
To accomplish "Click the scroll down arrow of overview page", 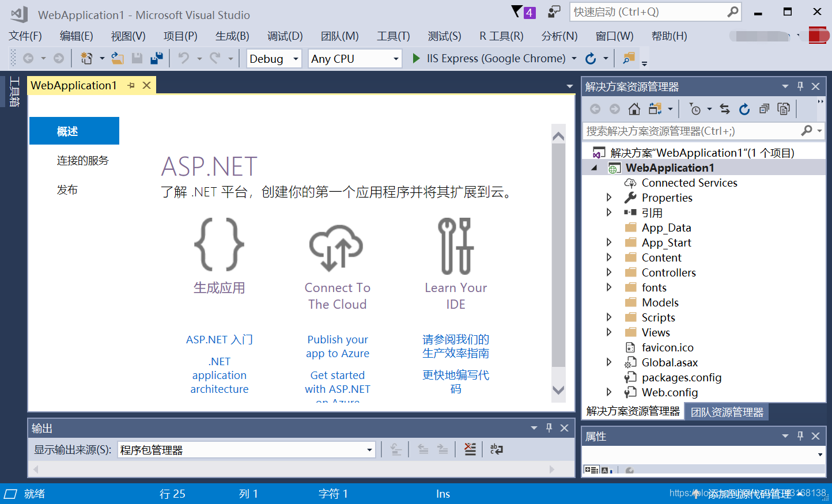I will [x=558, y=390].
